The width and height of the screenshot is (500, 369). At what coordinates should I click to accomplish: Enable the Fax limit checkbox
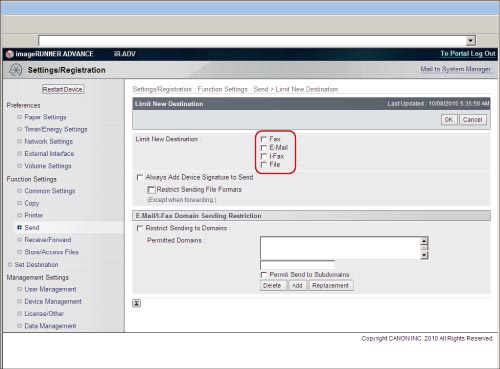pyautogui.click(x=264, y=139)
